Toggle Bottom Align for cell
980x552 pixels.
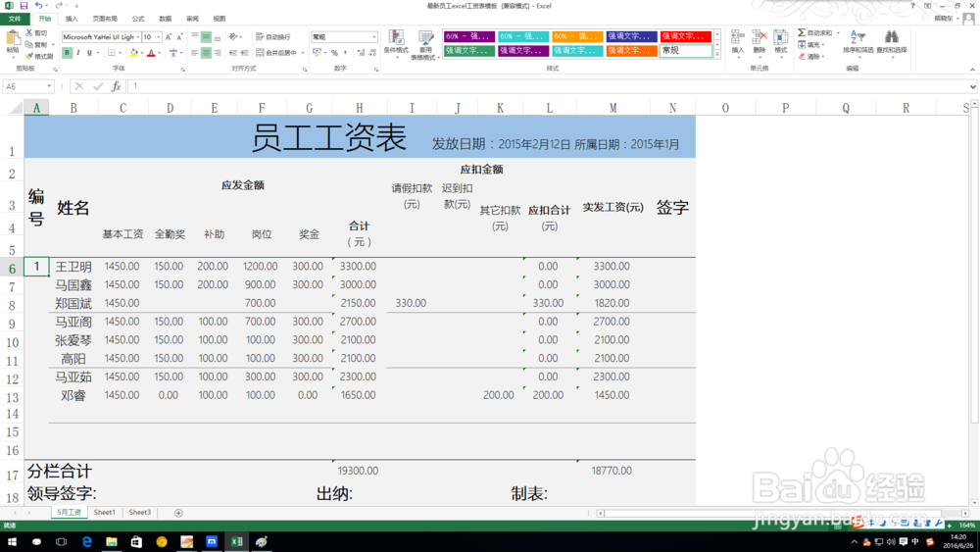(217, 37)
